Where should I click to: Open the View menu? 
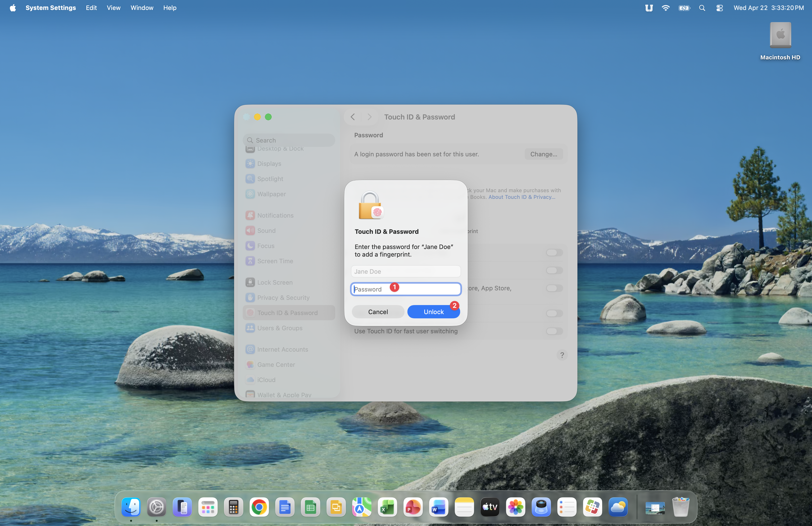[113, 8]
